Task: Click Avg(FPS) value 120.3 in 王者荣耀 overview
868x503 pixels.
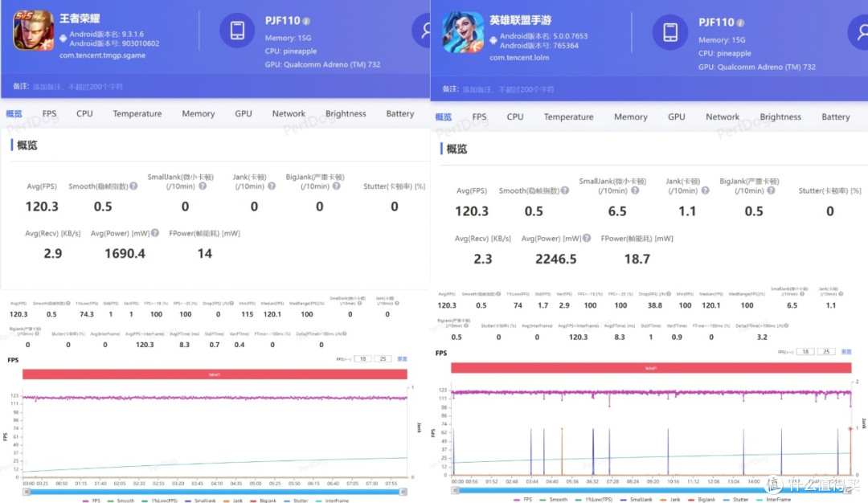Action: (42, 207)
